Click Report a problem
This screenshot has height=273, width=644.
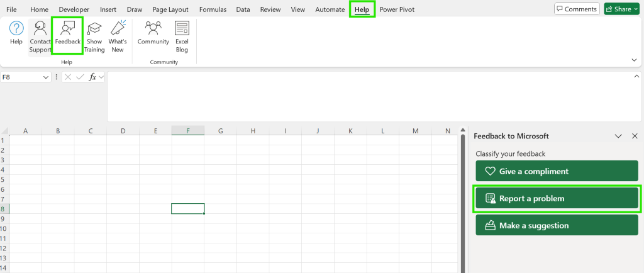pyautogui.click(x=557, y=198)
